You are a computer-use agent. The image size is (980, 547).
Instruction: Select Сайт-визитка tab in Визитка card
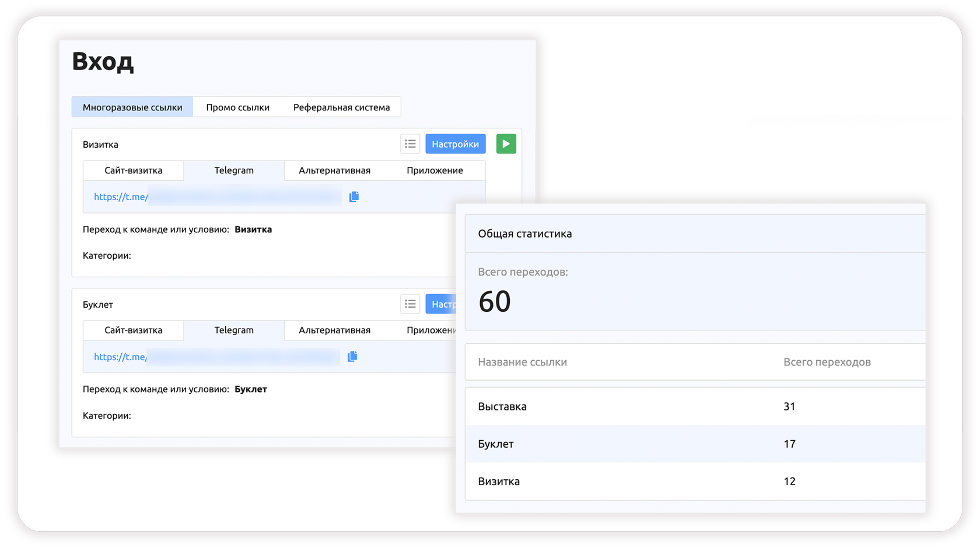134,170
